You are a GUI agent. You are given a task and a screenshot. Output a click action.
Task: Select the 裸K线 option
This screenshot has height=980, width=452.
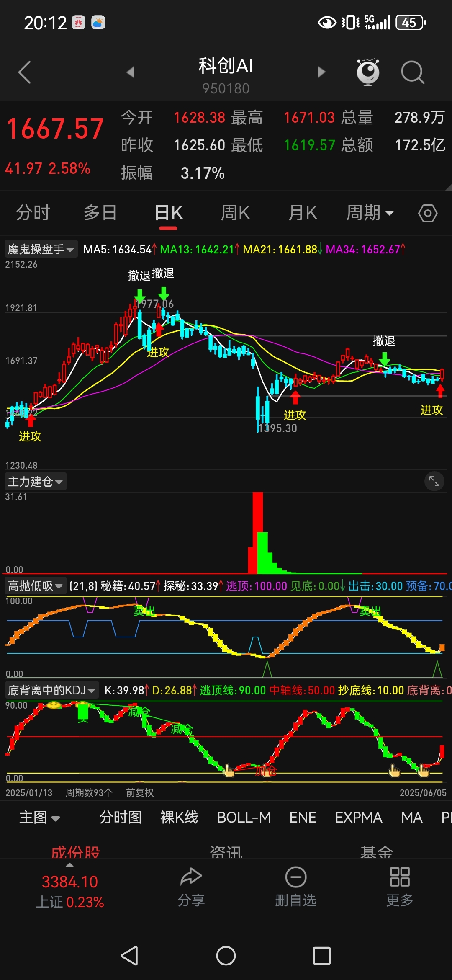[179, 817]
